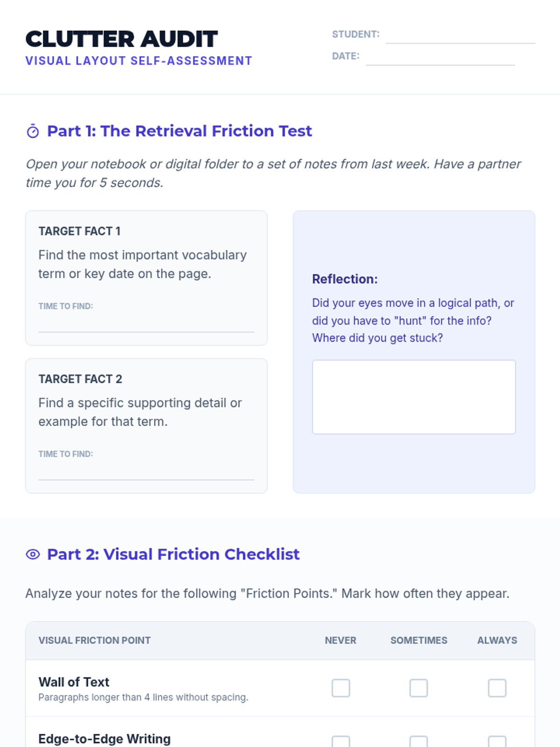Check Sometimes for Edge-to-Edge Writing
This screenshot has width=560, height=747.
pos(419,741)
